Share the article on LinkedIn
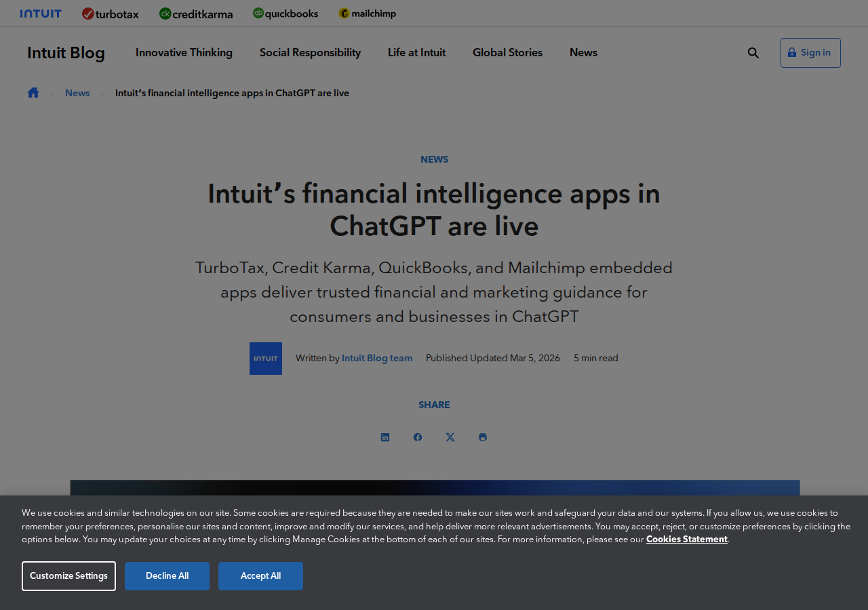Screen dimensions: 868x610 (x=385, y=437)
